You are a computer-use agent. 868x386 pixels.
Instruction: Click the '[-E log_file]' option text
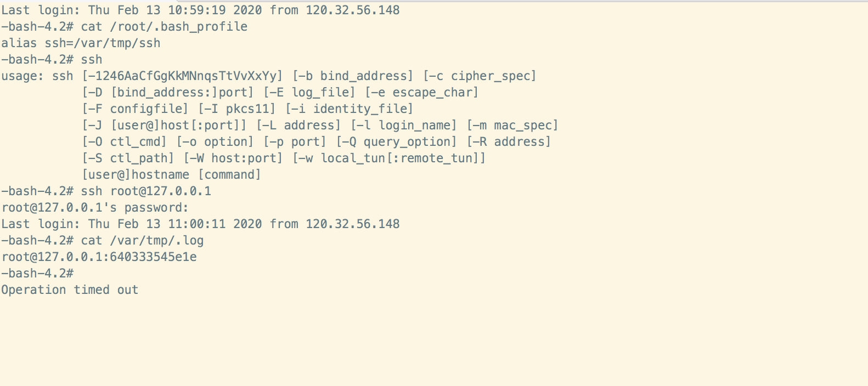(309, 93)
